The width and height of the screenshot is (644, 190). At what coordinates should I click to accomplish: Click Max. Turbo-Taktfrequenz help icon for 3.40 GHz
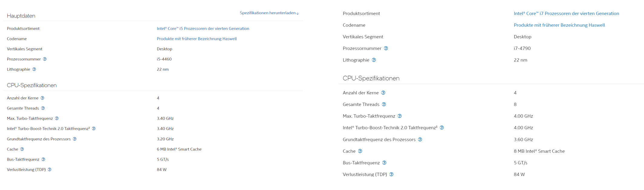pos(57,118)
